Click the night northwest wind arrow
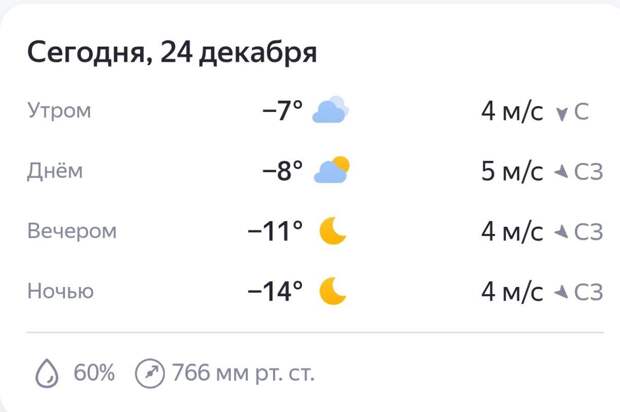The image size is (620, 412). (x=562, y=292)
